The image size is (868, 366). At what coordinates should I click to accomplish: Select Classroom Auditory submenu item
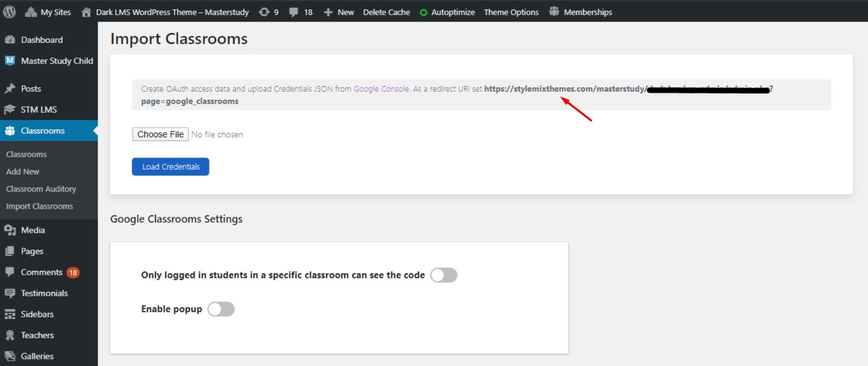point(41,189)
